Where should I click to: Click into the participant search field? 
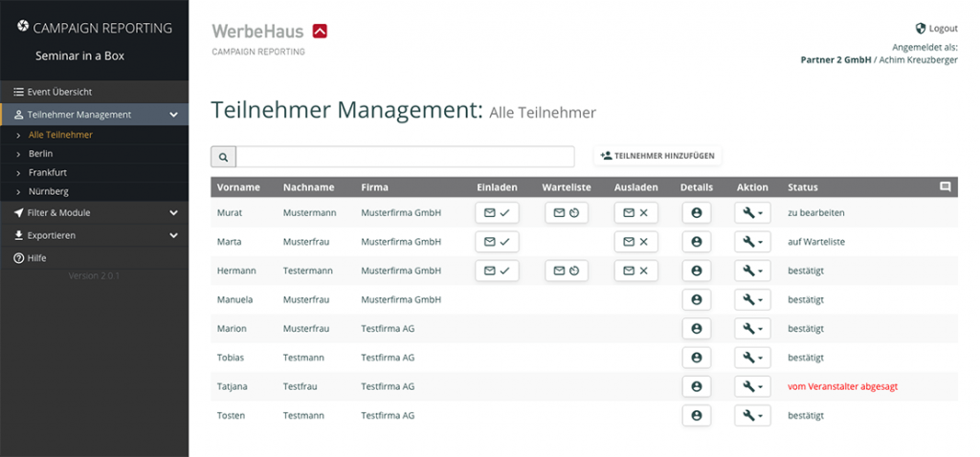click(405, 157)
